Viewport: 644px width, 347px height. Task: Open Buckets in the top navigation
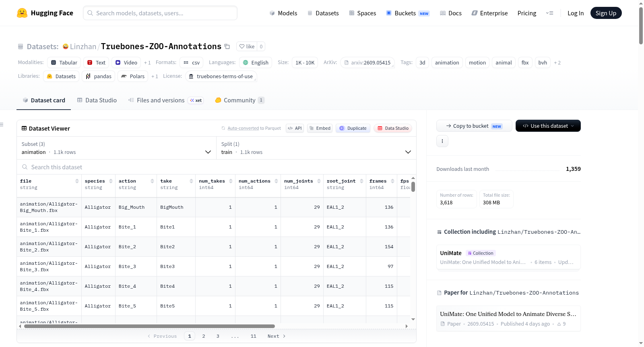[408, 13]
